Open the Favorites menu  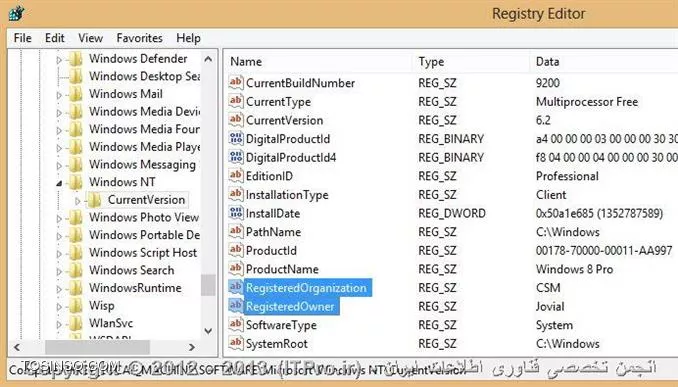pos(139,38)
